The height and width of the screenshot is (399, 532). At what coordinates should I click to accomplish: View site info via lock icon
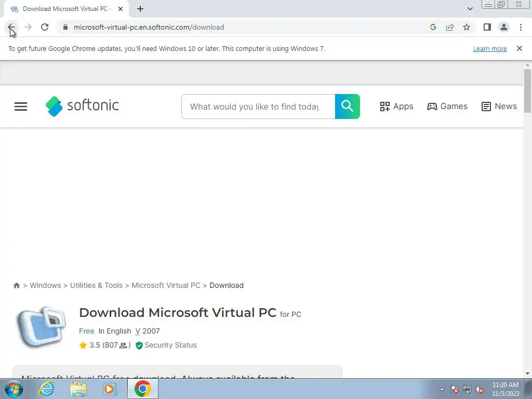click(65, 27)
